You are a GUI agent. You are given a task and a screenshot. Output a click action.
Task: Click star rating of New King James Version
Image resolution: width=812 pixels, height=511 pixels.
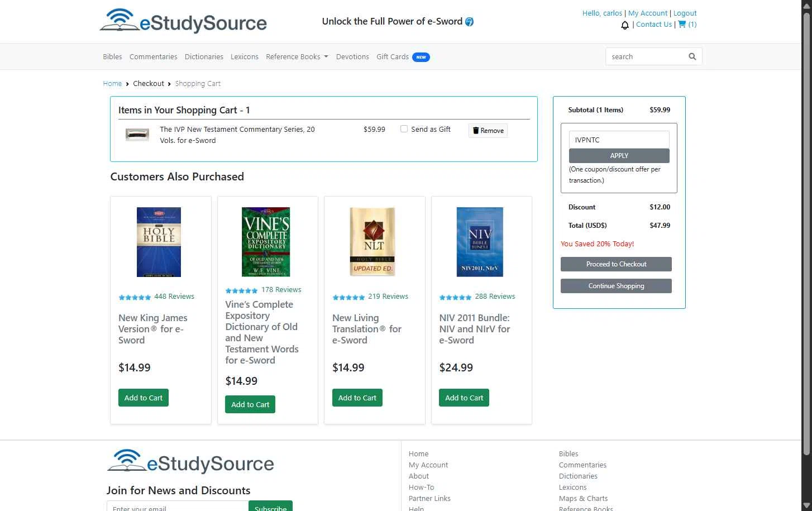coord(135,297)
